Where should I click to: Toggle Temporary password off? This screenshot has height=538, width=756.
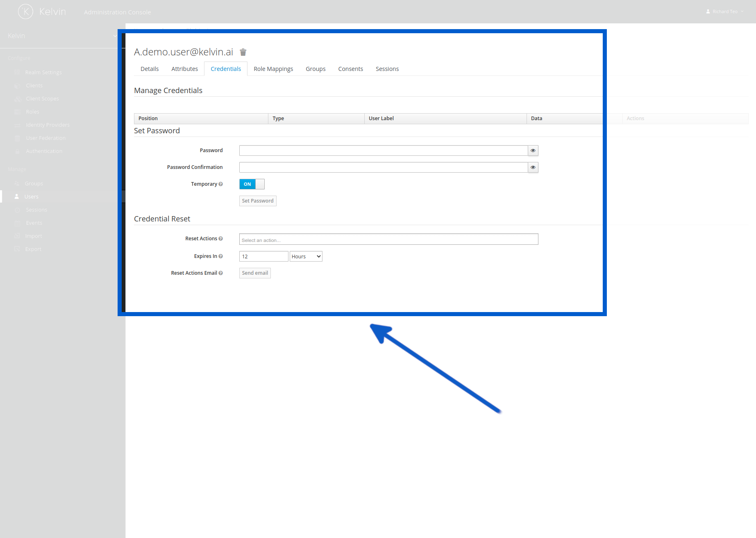(251, 184)
